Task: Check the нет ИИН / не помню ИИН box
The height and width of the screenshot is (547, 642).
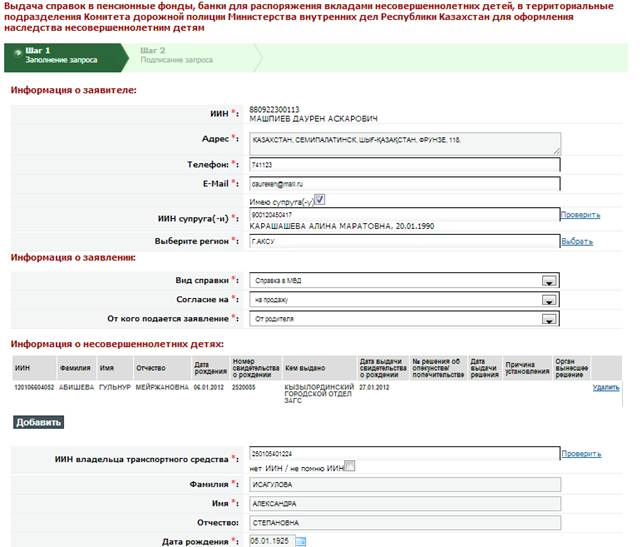Action: click(348, 467)
